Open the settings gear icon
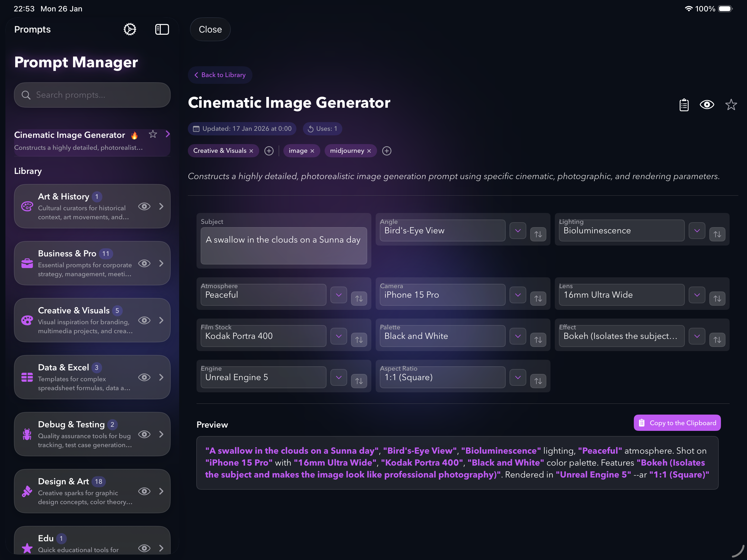Image resolution: width=747 pixels, height=560 pixels. point(130,29)
